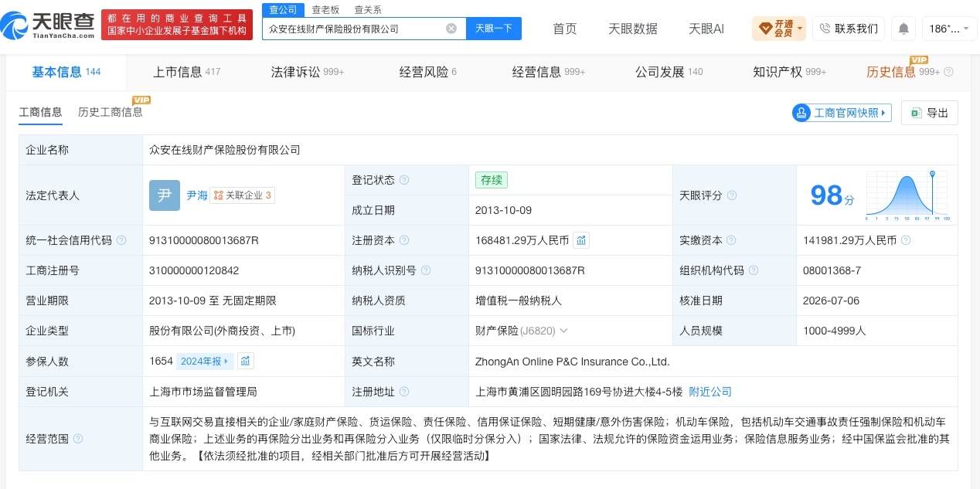Viewport: 980px width, 489px height.
Task: Expand the 财产保险 industry dropdown
Action: point(563,331)
